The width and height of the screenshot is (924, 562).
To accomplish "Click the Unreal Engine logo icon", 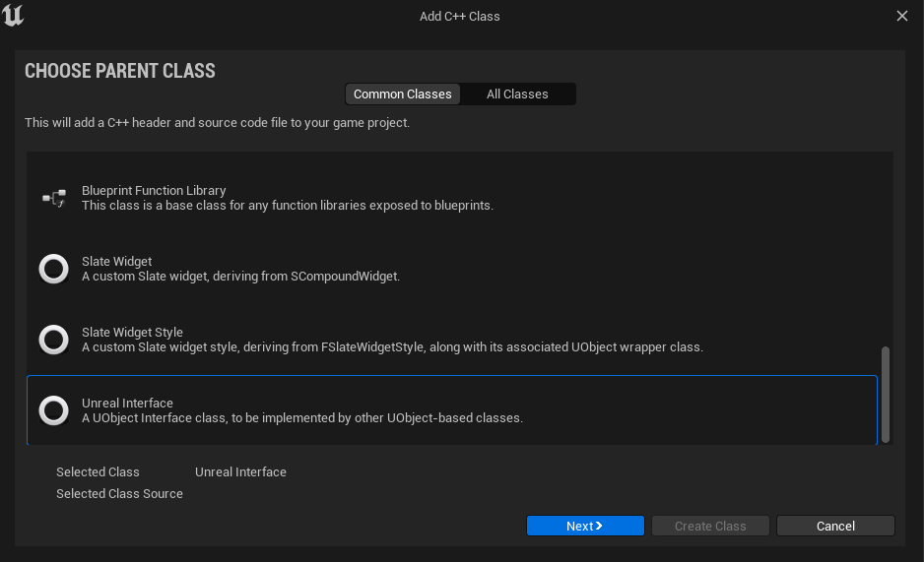I will [x=13, y=16].
